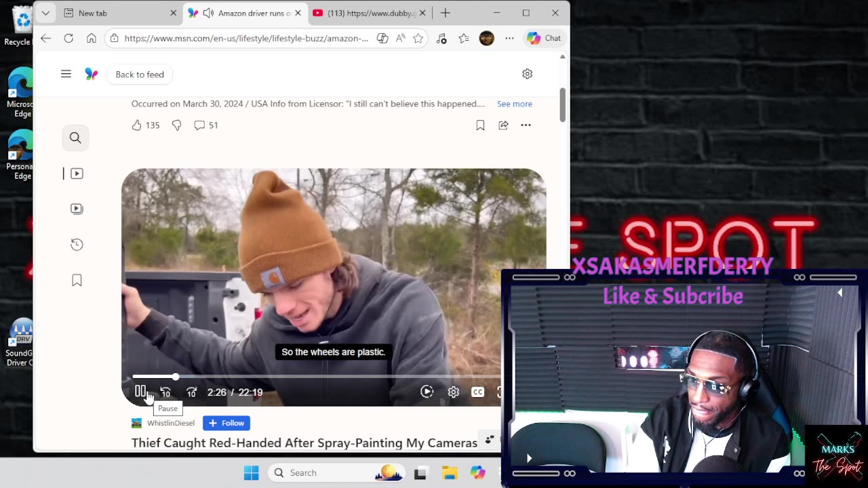Share this article
Screen dimensions: 868x488
coord(503,125)
